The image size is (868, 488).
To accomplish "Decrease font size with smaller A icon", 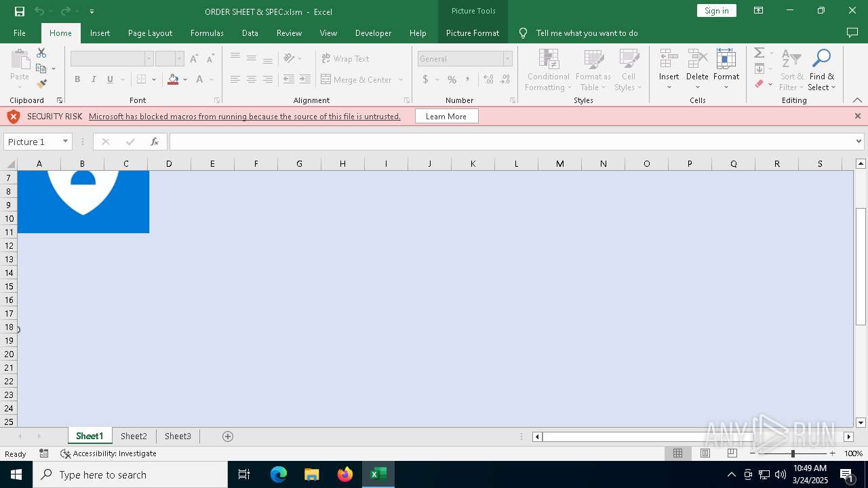I will pos(210,59).
